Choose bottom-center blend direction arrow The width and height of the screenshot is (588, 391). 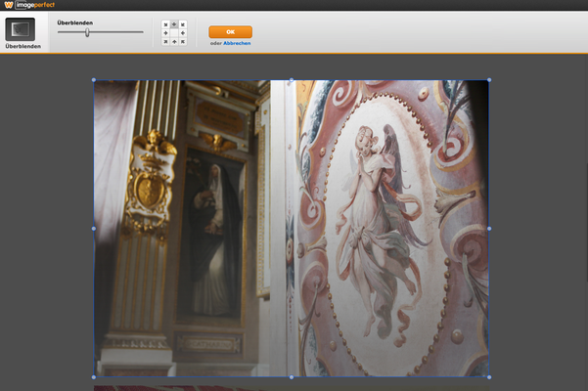pos(174,42)
